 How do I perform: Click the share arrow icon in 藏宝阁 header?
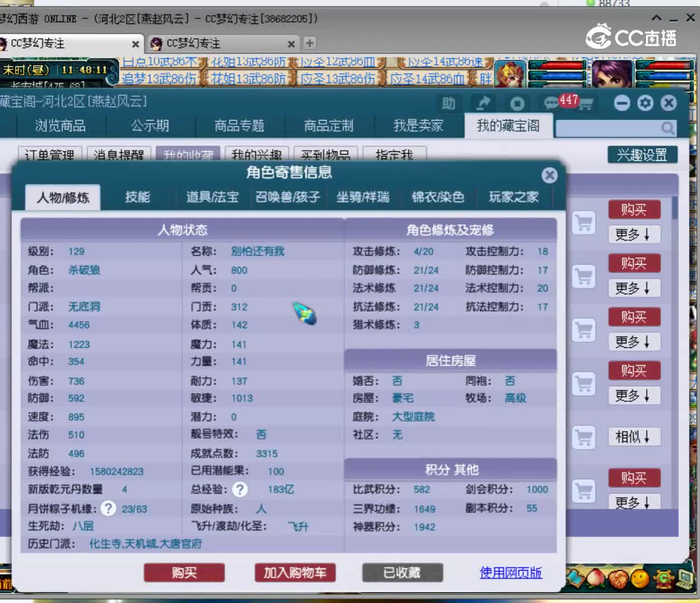coord(483,103)
